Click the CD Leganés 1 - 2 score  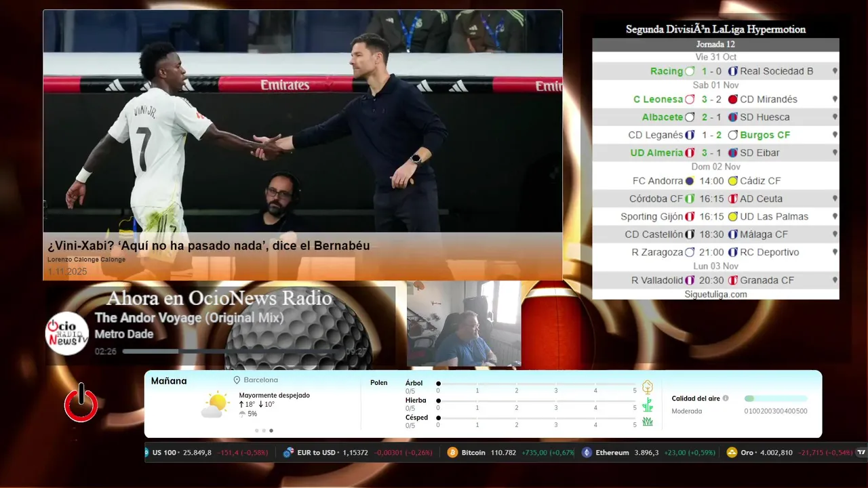pyautogui.click(x=711, y=135)
